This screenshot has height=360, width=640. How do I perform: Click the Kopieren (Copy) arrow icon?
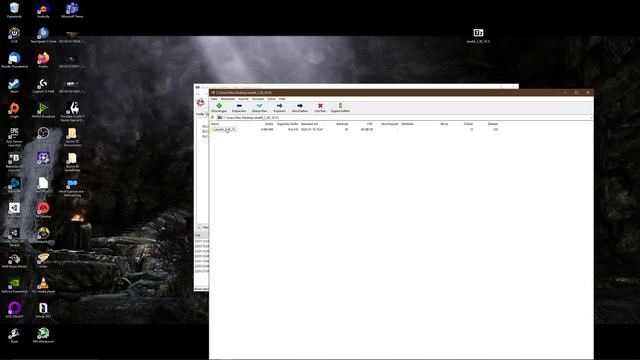pos(280,106)
